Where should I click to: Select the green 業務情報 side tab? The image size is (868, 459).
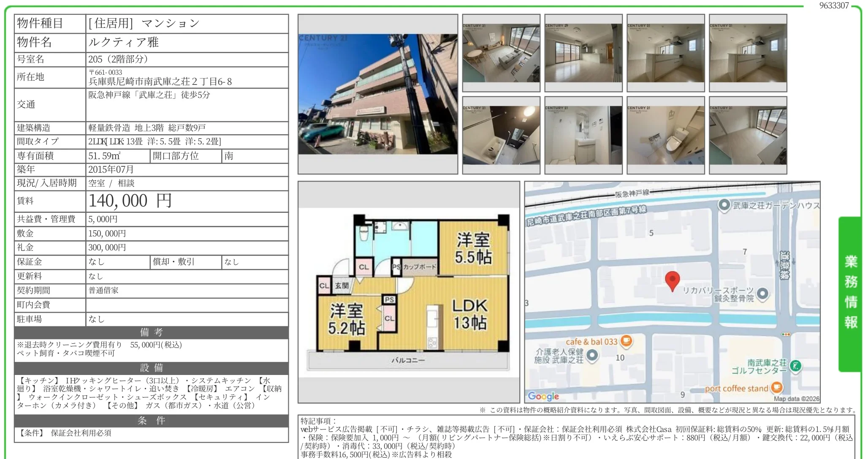(x=850, y=293)
